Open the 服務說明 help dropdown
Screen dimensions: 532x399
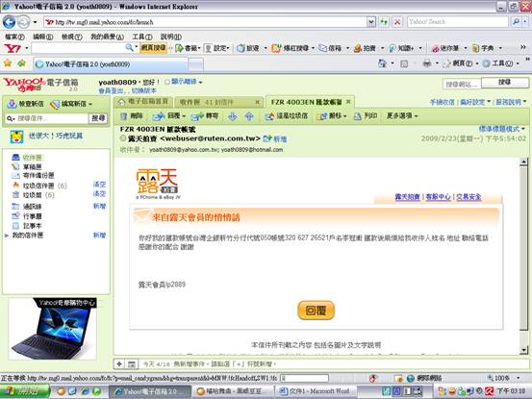click(511, 102)
